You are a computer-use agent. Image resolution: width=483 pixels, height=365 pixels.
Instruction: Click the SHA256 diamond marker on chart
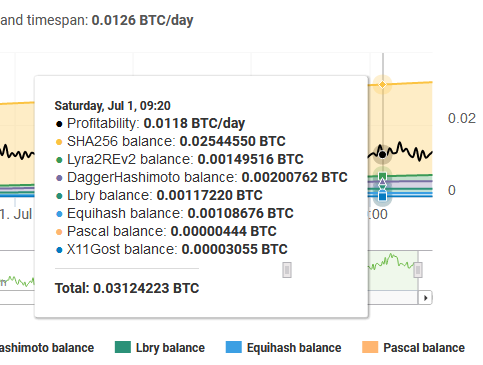click(x=382, y=84)
